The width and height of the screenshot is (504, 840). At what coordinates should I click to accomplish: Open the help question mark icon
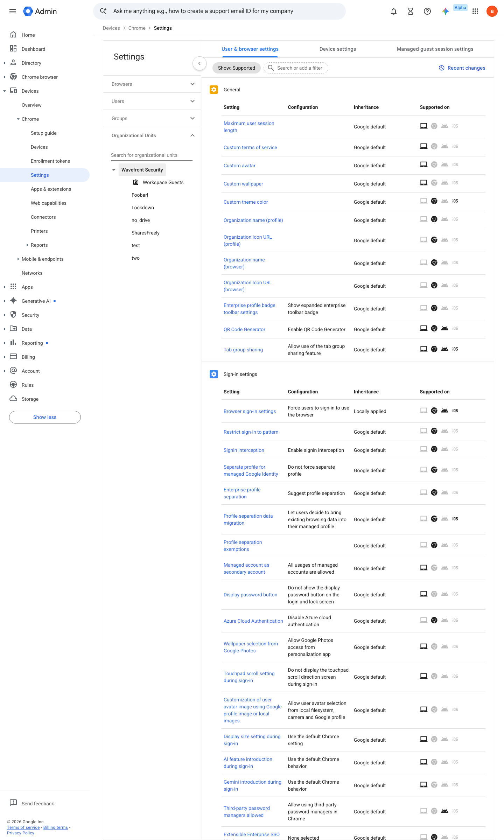(427, 11)
